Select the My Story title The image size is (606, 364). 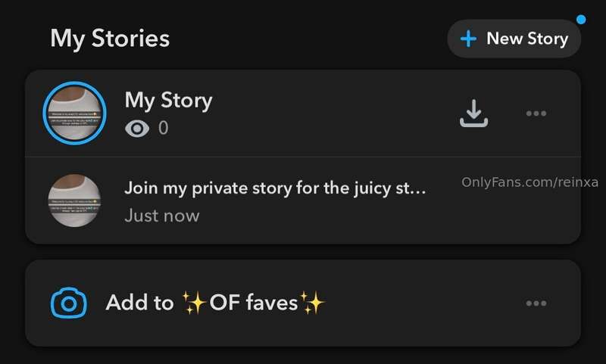click(x=168, y=101)
